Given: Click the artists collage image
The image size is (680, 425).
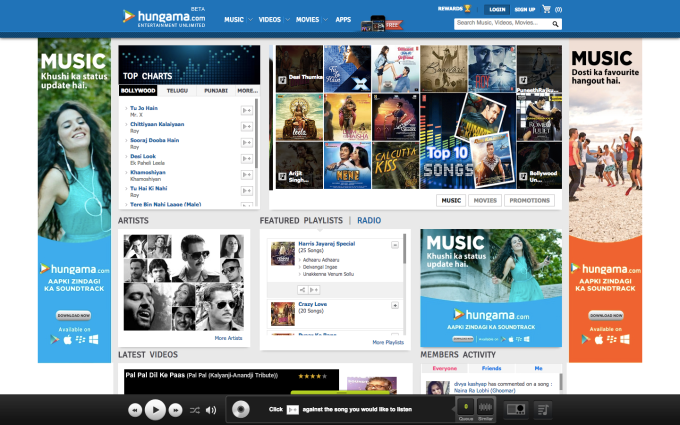Looking at the screenshot, I should (184, 283).
